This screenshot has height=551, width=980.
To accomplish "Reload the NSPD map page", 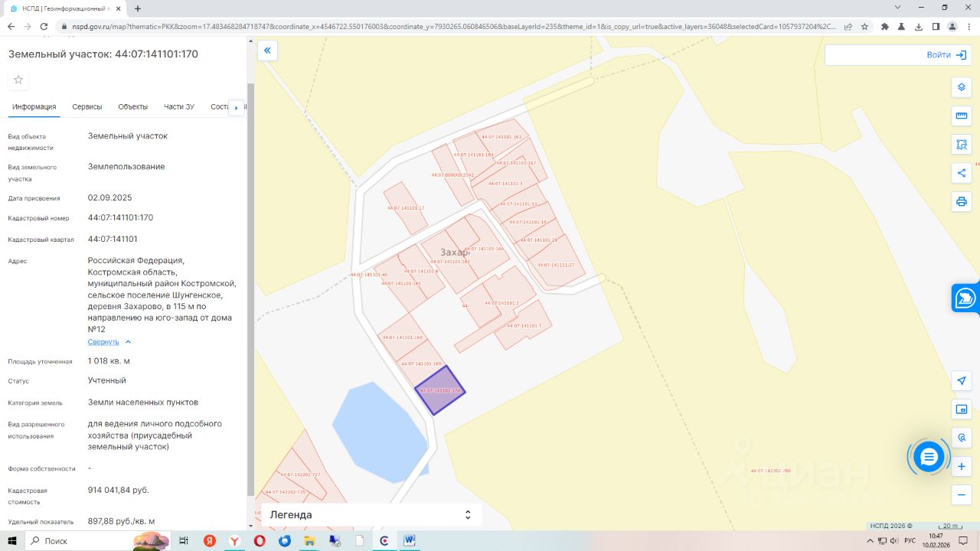I will (x=44, y=26).
